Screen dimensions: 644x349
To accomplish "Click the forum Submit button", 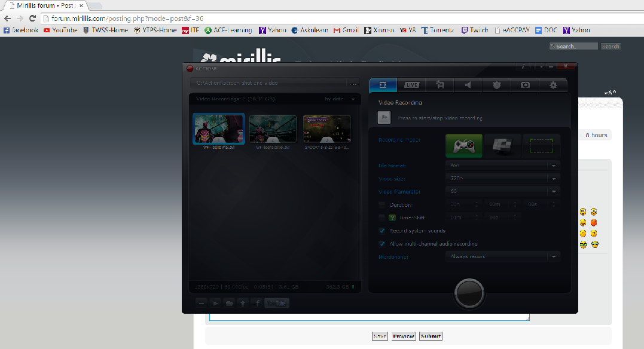I will coord(431,336).
